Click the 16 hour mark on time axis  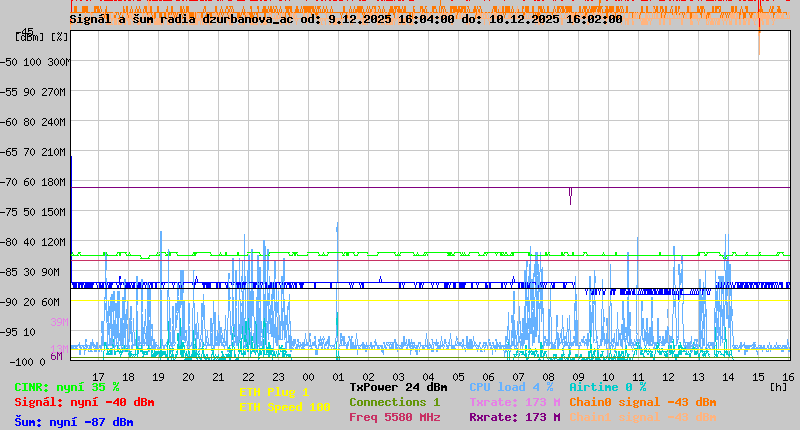coord(788,376)
